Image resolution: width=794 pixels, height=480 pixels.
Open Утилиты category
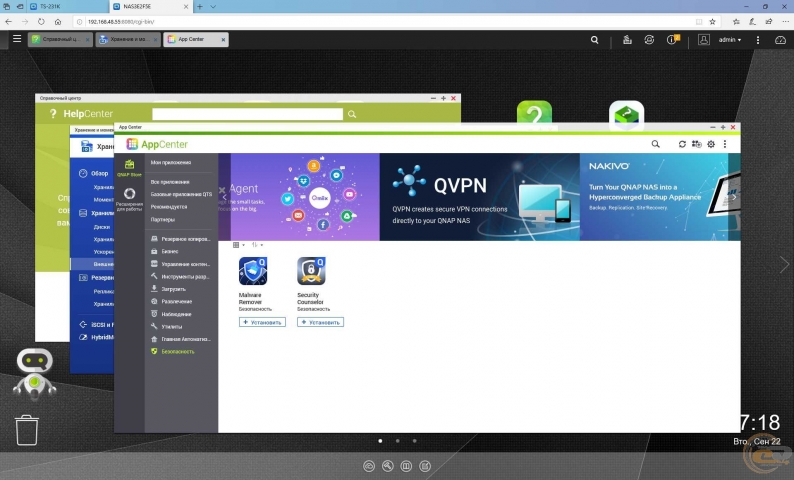coord(167,327)
